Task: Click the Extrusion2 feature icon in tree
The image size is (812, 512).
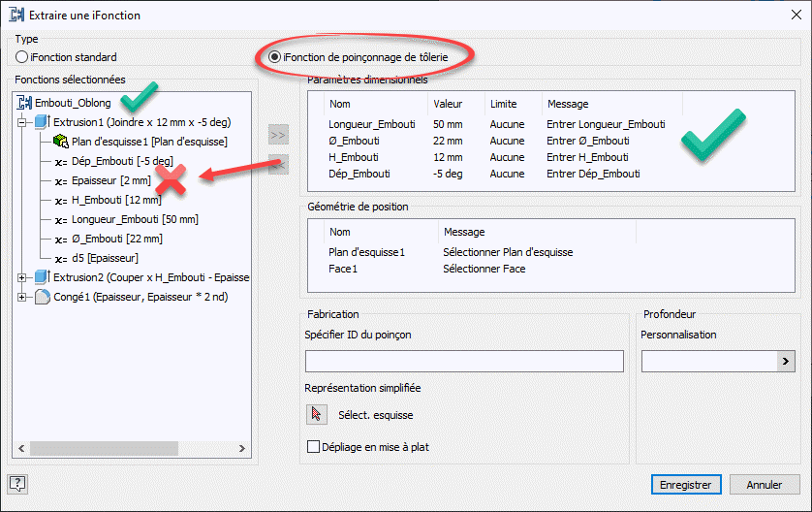Action: click(41, 276)
